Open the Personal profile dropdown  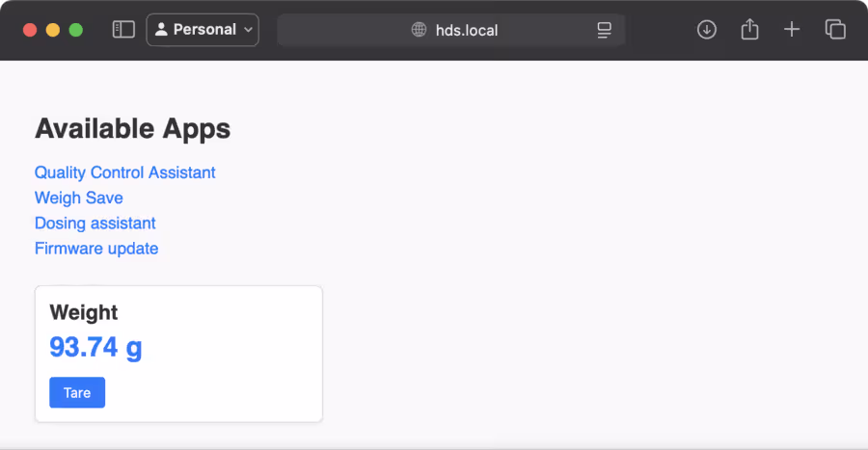click(x=203, y=30)
